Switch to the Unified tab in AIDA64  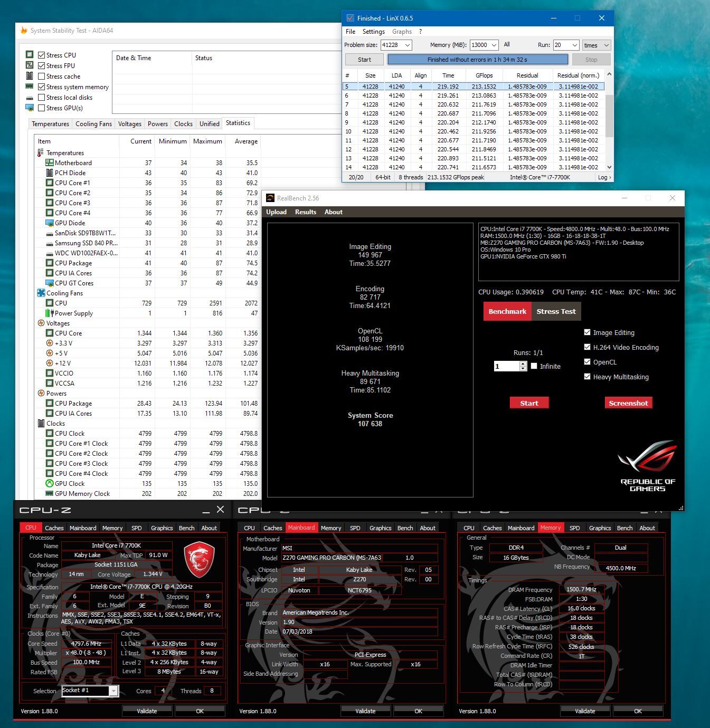[209, 124]
